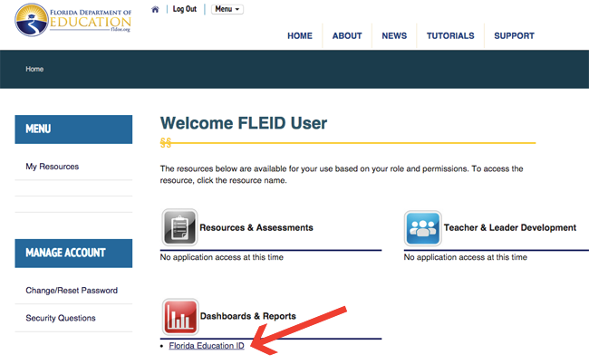Click the Resources & Assessments heading
Viewport: 589px width, 364px height.
pos(256,227)
